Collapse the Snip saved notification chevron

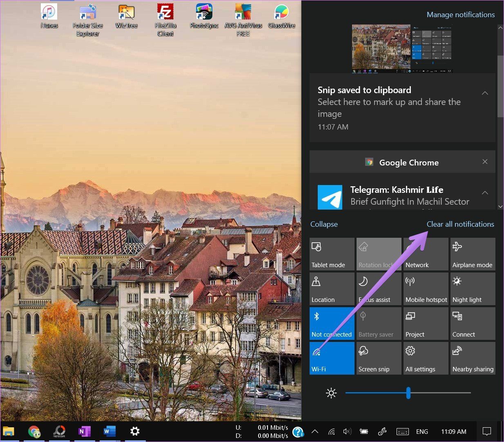(x=485, y=93)
